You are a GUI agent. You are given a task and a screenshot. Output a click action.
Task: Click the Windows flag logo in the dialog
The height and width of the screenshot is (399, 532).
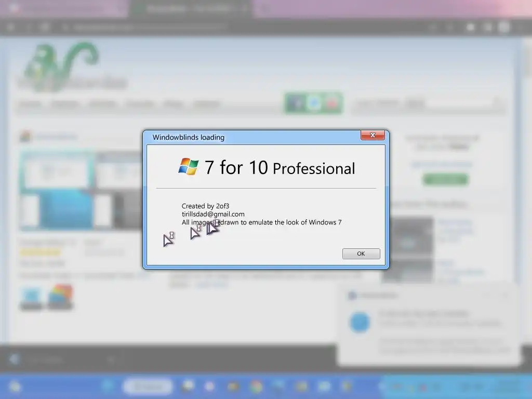coord(188,166)
